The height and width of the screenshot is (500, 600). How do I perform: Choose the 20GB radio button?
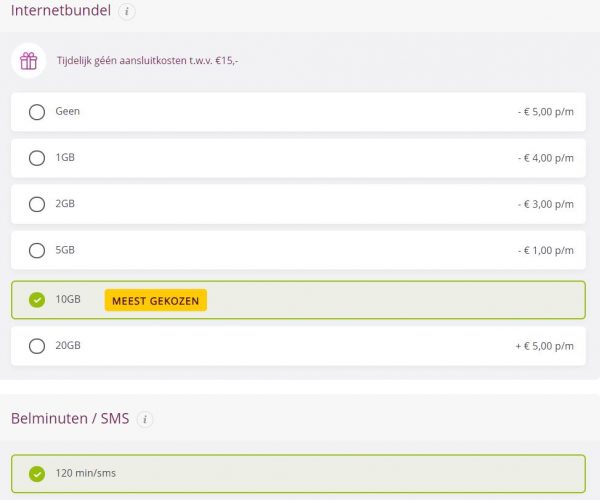(37, 346)
